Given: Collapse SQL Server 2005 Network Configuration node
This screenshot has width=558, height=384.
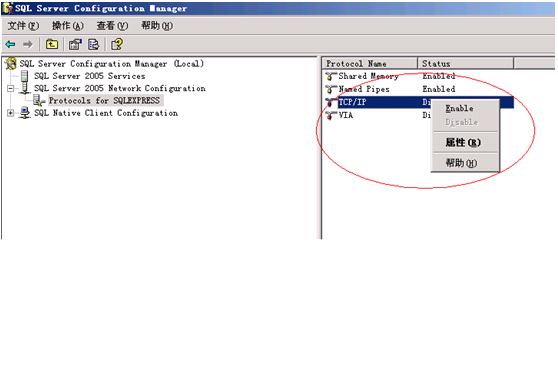Looking at the screenshot, I should click(x=10, y=88).
